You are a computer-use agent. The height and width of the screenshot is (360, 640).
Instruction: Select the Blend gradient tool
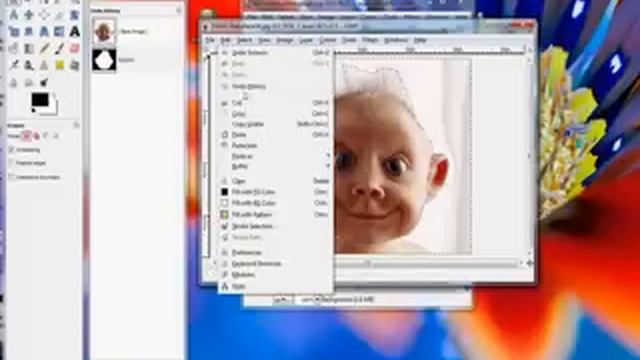click(29, 48)
